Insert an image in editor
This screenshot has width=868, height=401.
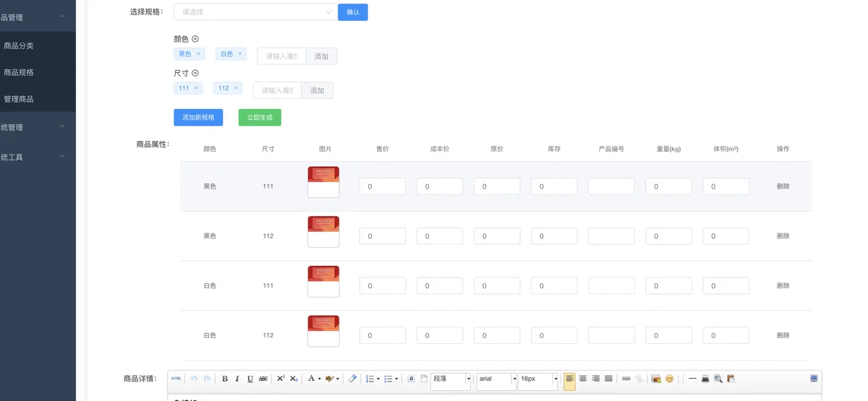tap(656, 379)
